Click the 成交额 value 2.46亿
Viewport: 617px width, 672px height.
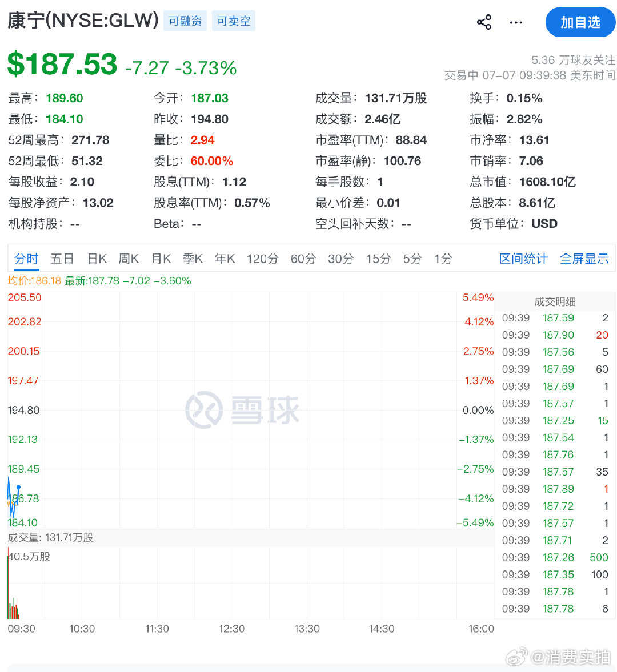click(x=382, y=119)
